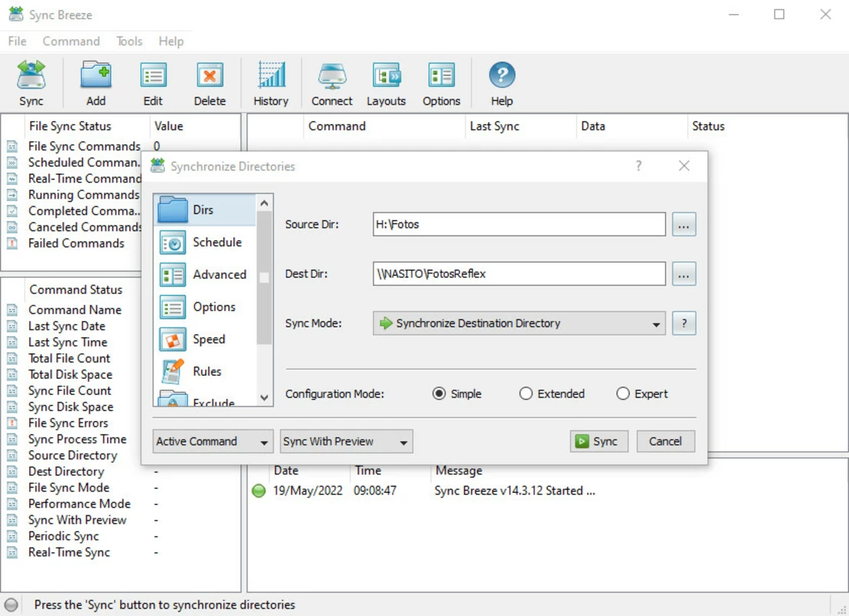Open the Tools menu
The width and height of the screenshot is (849, 616).
tap(129, 41)
